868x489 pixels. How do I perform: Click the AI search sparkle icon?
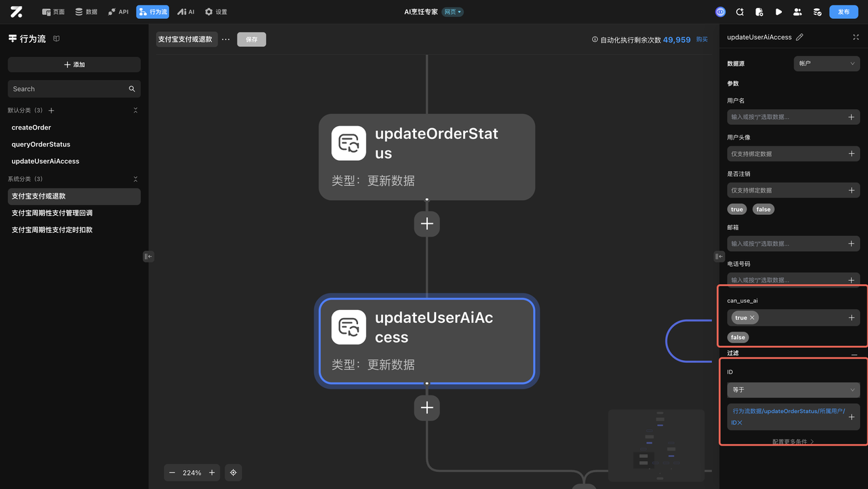(740, 12)
